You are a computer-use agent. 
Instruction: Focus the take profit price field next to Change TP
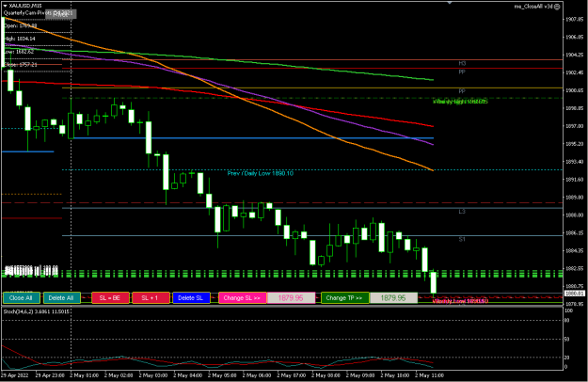tap(393, 298)
